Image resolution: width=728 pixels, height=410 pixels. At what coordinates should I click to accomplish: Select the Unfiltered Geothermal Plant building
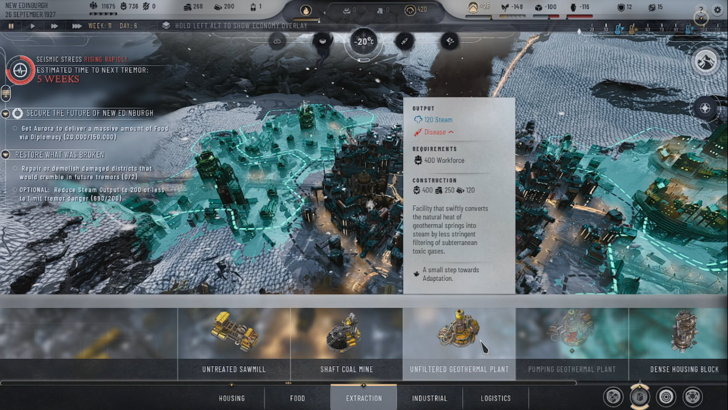pyautogui.click(x=459, y=344)
